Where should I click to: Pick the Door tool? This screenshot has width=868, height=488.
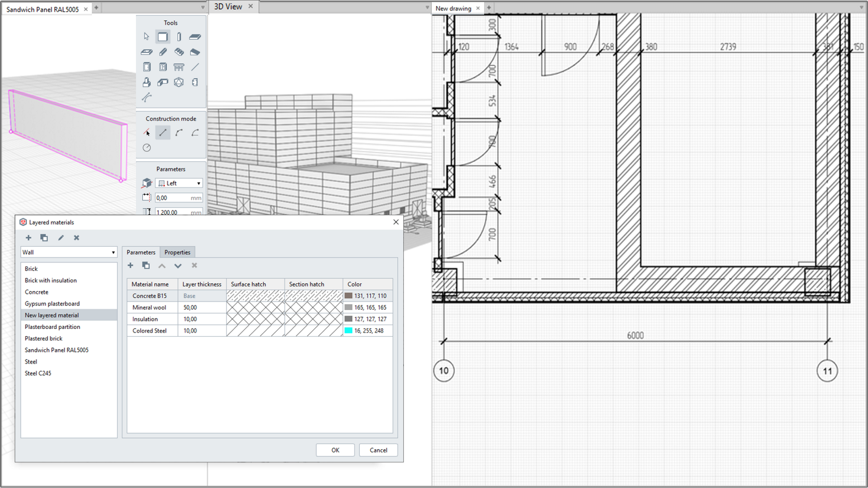[x=147, y=67]
